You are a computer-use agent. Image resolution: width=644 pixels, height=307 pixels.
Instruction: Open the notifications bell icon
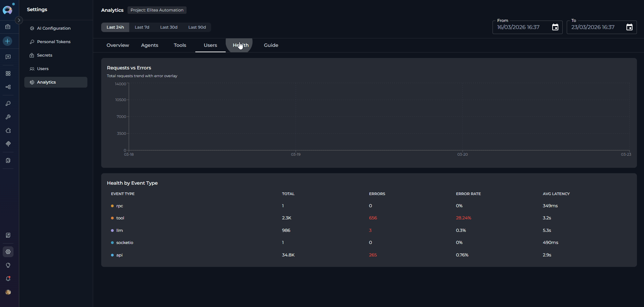coord(8,279)
